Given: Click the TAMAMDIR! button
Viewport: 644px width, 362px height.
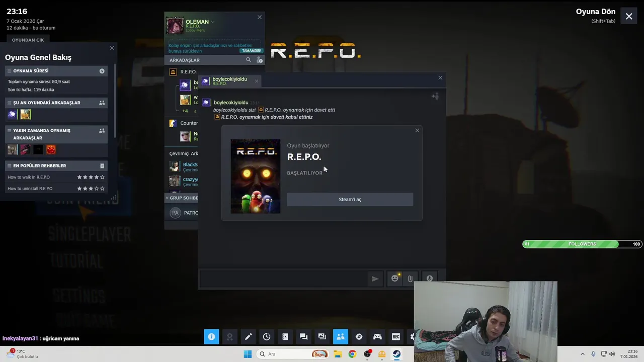Looking at the screenshot, I should tap(251, 51).
